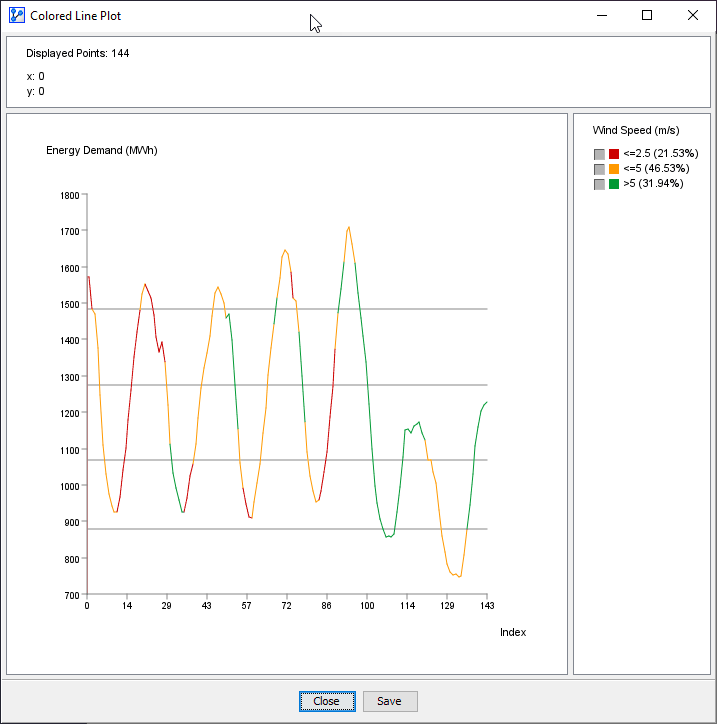Click the 1800 tick label on y-axis

(69, 196)
